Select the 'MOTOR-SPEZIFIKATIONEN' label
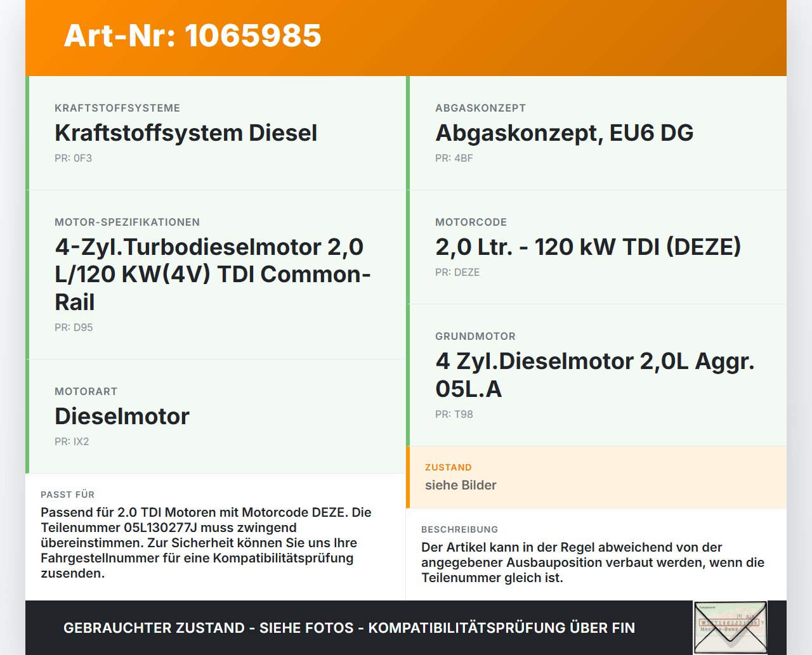The height and width of the screenshot is (655, 812). click(x=127, y=222)
